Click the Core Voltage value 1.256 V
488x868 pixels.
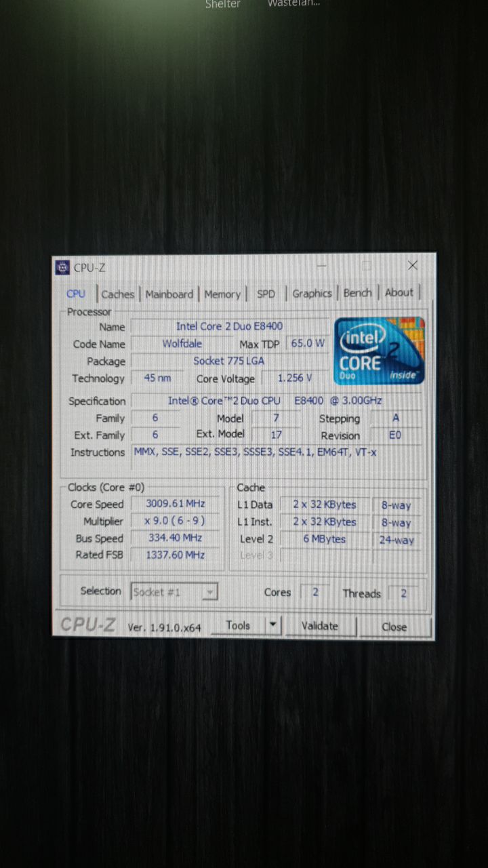point(295,378)
